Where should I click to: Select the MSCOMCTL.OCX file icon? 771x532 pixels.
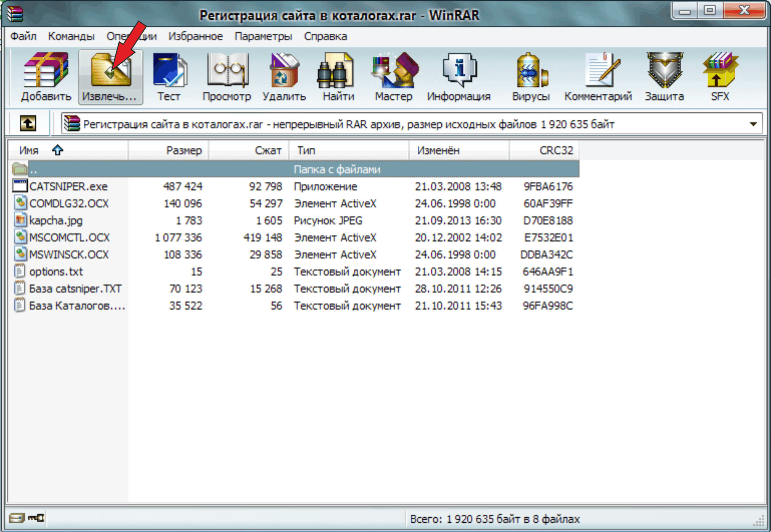(20, 237)
